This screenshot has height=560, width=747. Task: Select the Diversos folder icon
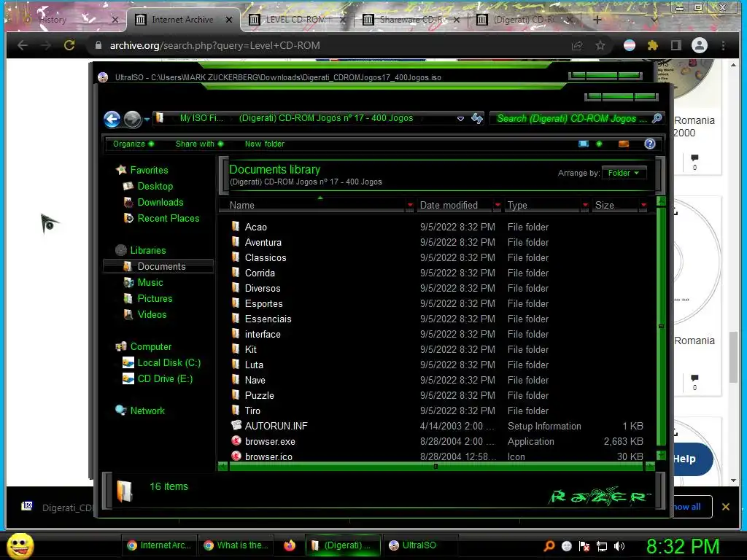236,287
